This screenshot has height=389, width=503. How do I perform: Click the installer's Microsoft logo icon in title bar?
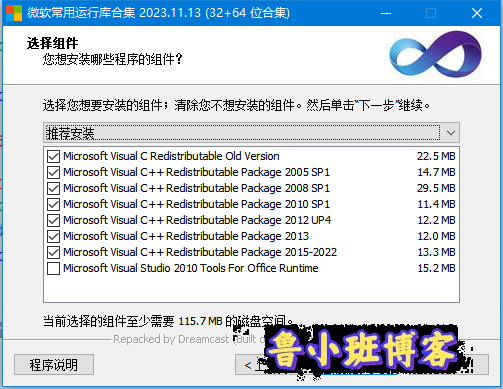[14, 13]
